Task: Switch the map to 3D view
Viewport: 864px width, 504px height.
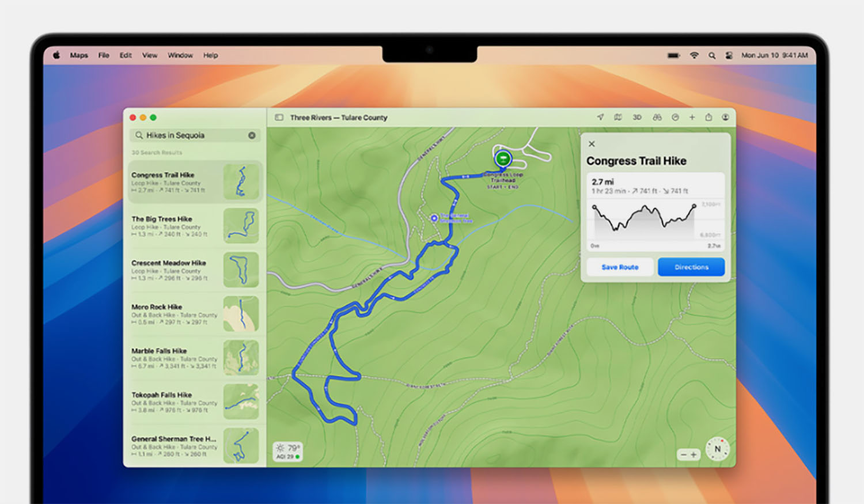Action: [637, 117]
